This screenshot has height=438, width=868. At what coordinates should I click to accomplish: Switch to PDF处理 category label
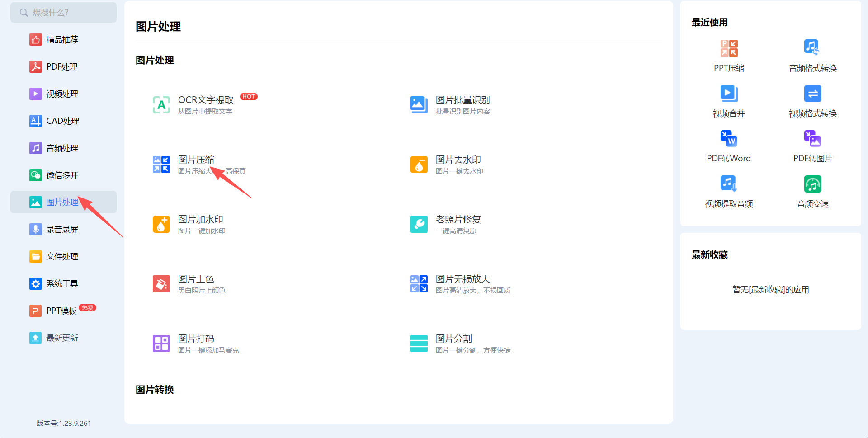62,67
